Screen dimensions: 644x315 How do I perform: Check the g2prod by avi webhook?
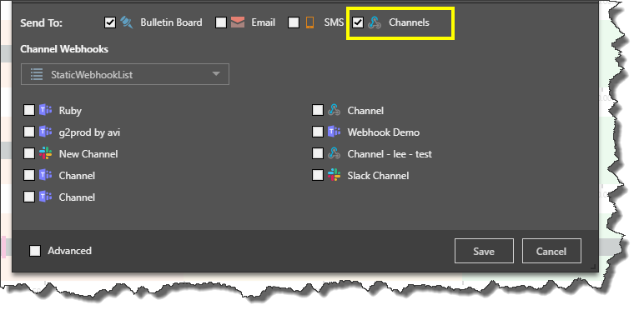point(29,132)
